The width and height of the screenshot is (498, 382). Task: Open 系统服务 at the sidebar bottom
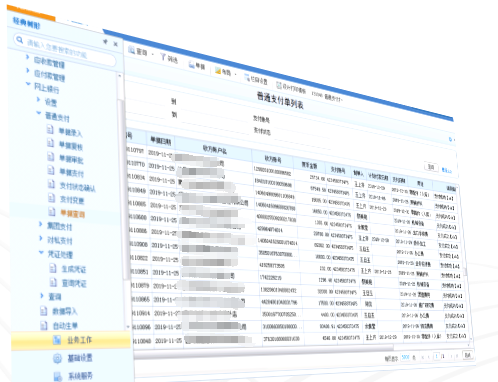(x=58, y=376)
